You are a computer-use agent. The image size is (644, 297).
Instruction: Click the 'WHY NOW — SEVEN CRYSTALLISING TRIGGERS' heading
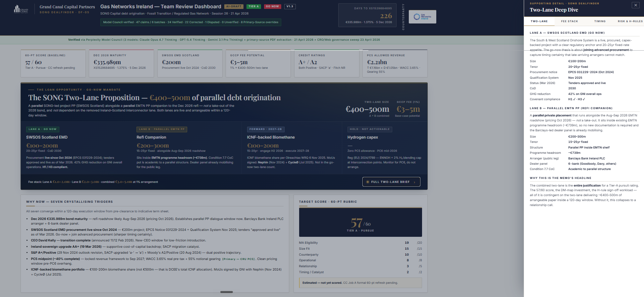click(70, 202)
